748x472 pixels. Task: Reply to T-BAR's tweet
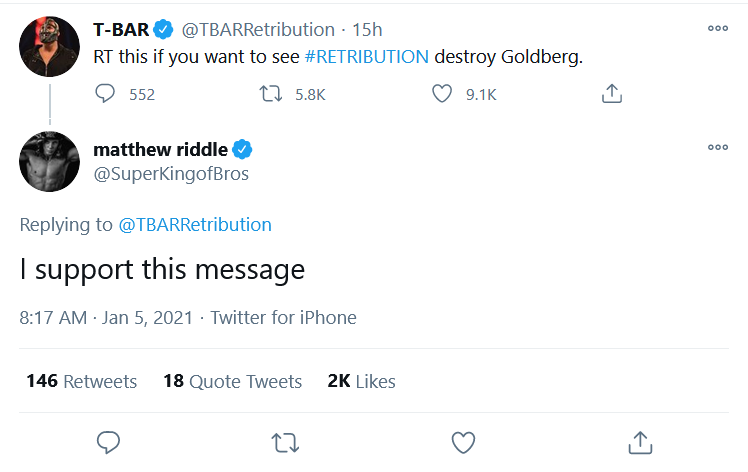[107, 94]
